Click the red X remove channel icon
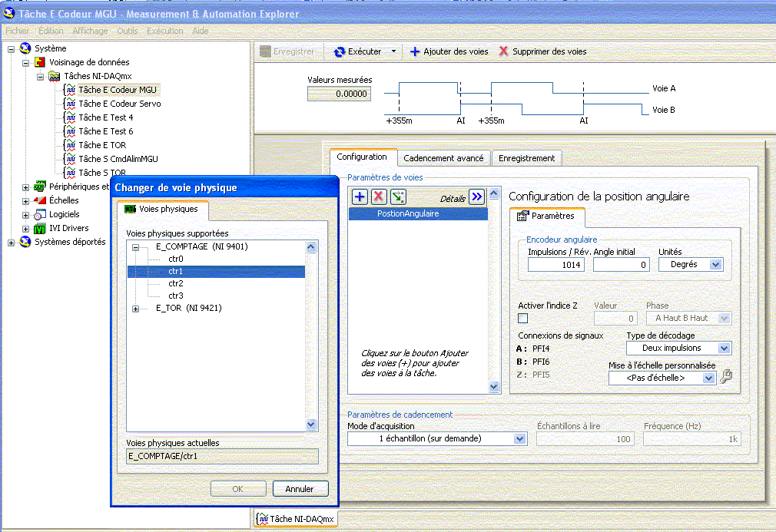The image size is (776, 532). pos(379,197)
